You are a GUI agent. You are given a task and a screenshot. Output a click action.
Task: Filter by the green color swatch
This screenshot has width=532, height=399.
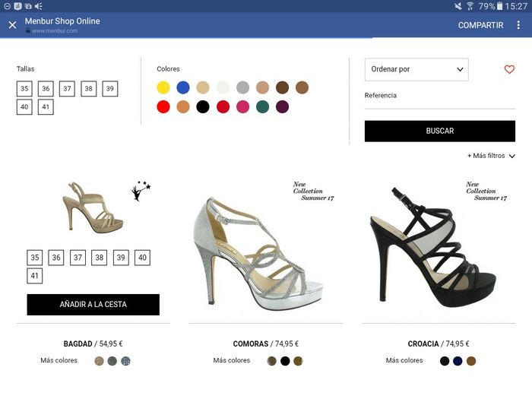point(263,107)
